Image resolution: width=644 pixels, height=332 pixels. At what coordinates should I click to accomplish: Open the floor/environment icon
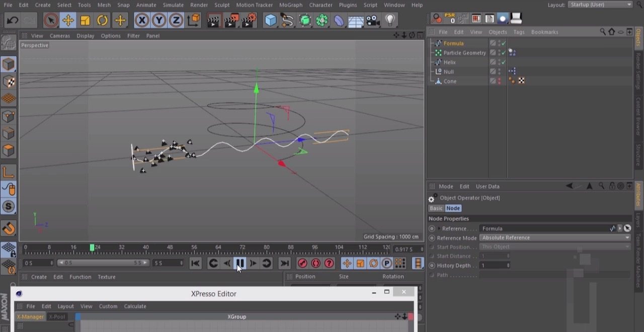[356, 21]
